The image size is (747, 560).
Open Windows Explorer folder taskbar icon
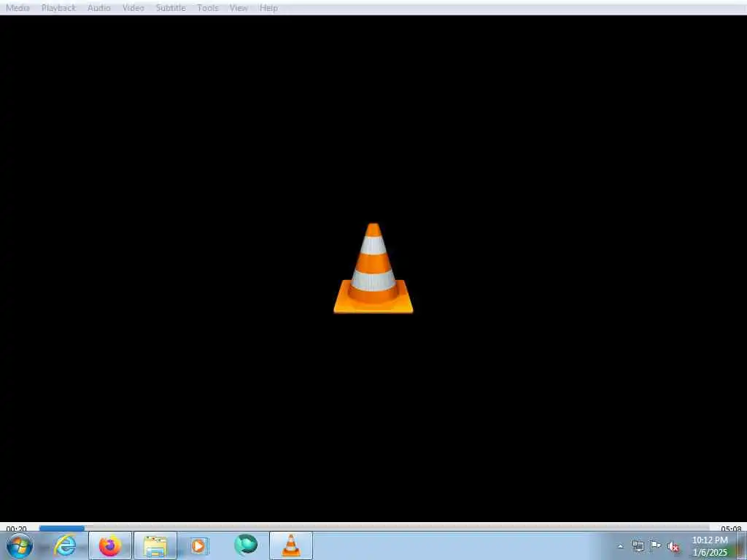(155, 545)
